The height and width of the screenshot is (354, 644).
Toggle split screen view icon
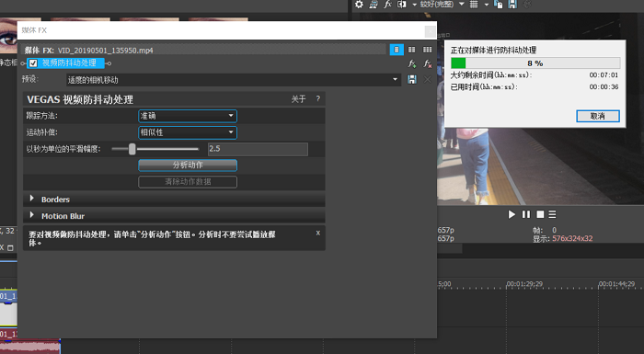click(x=402, y=4)
